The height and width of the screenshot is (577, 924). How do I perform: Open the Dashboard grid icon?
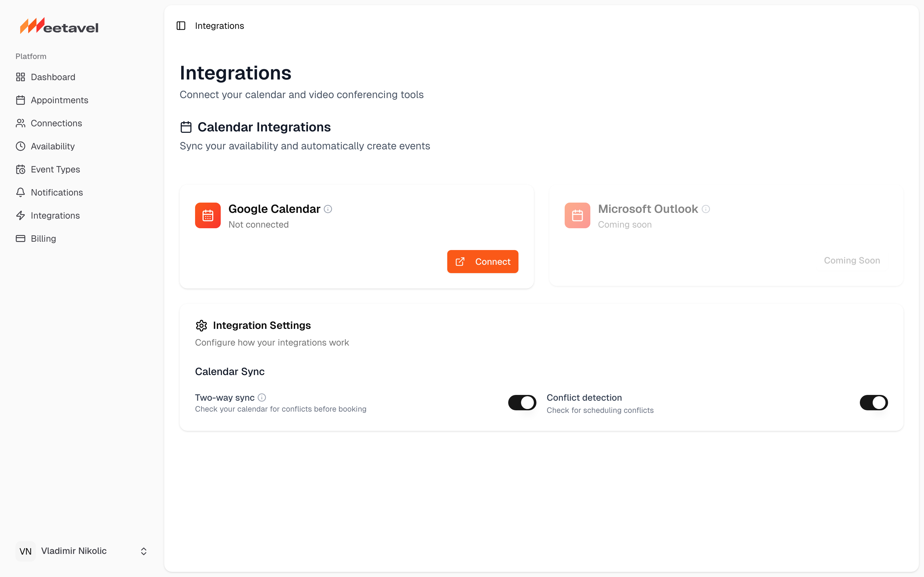point(21,77)
